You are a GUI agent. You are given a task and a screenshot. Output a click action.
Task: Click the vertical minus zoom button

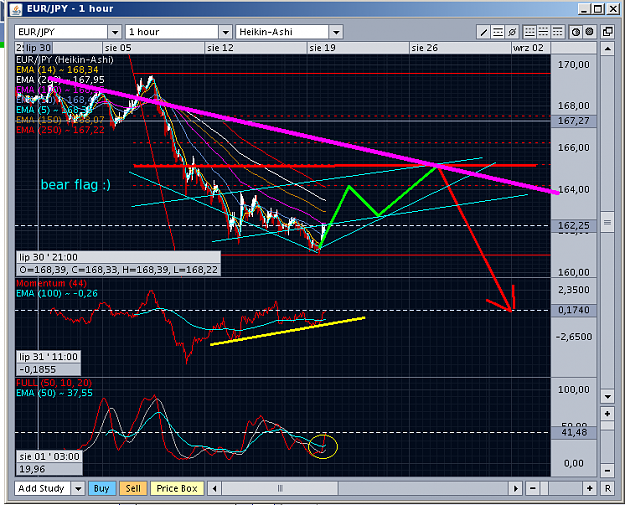pyautogui.click(x=607, y=470)
